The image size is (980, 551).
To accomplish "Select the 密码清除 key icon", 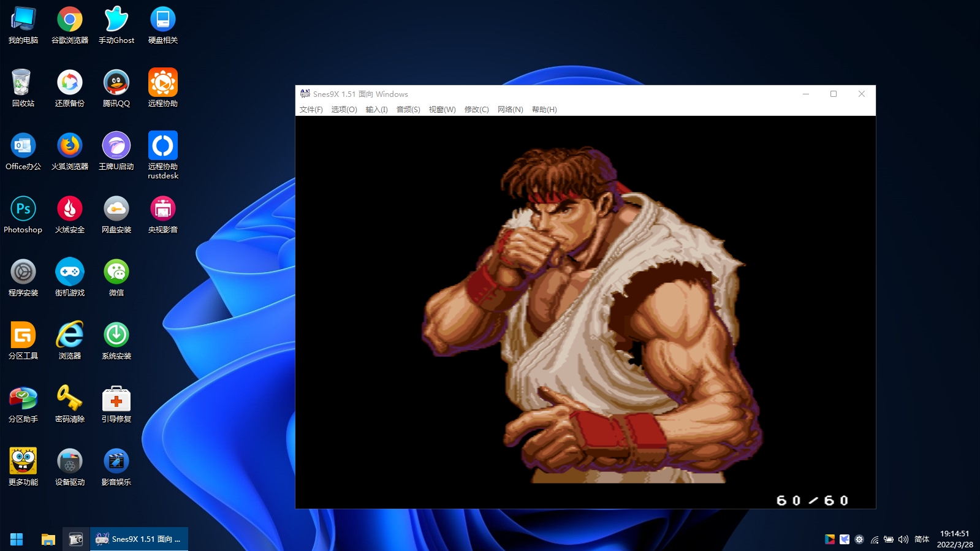I will 70,405.
